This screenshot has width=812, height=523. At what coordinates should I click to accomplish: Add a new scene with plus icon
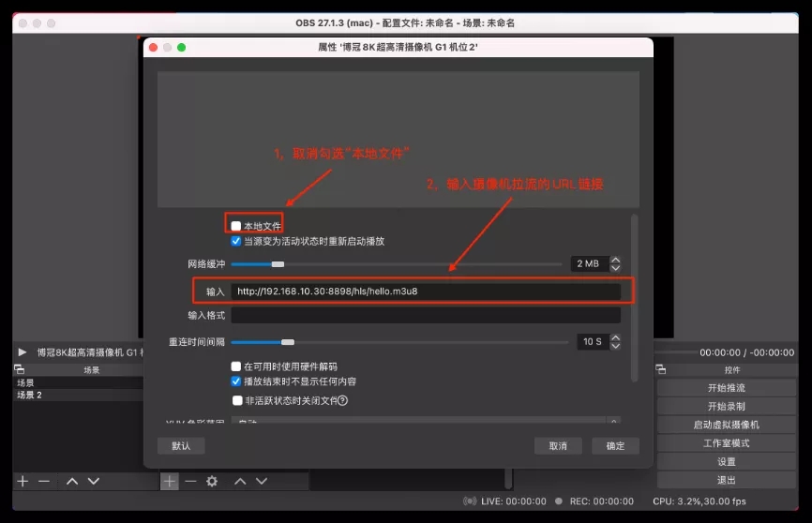coord(23,481)
